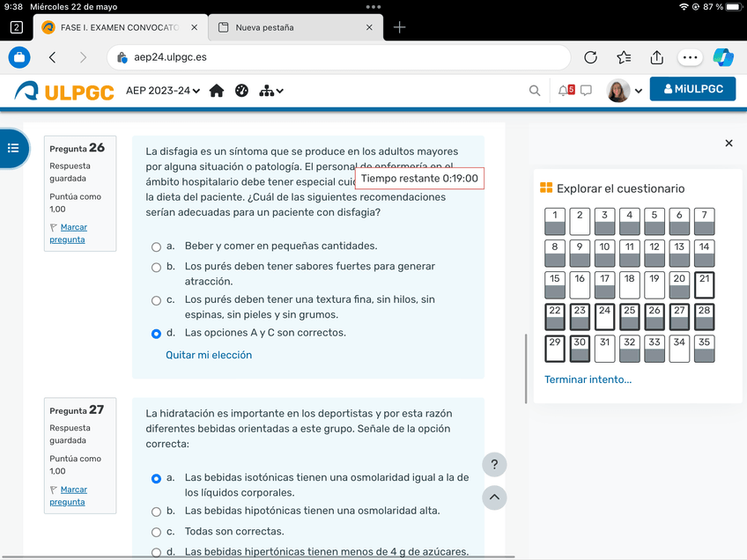Open the Copilot icon in toolbar

pos(722,57)
